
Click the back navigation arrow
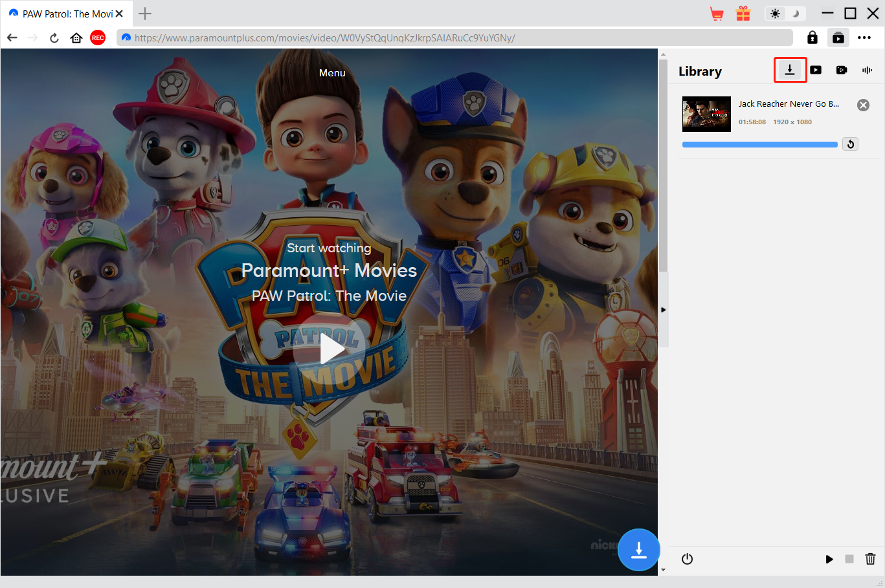coord(12,38)
